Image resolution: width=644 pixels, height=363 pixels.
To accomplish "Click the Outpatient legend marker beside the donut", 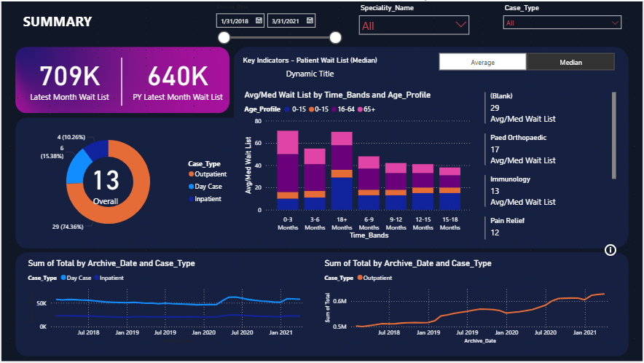I will (x=191, y=174).
